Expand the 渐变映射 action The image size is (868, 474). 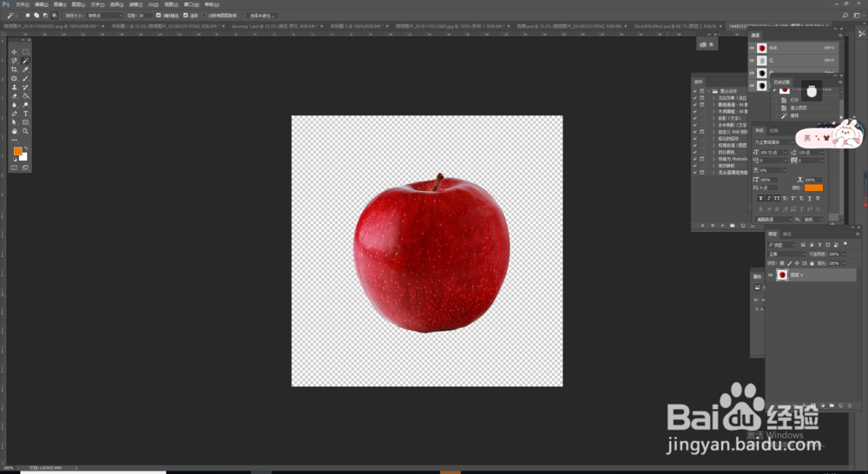point(713,166)
